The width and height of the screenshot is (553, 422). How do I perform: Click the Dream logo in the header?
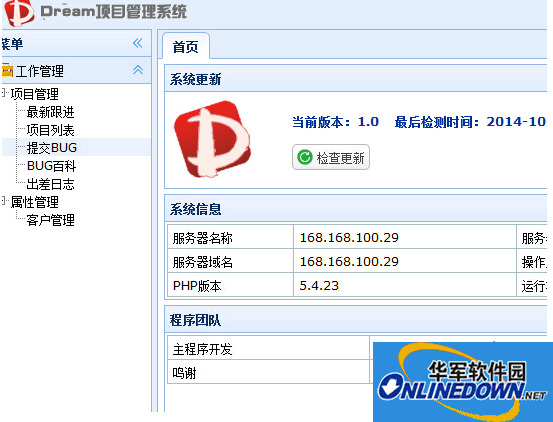point(19,13)
